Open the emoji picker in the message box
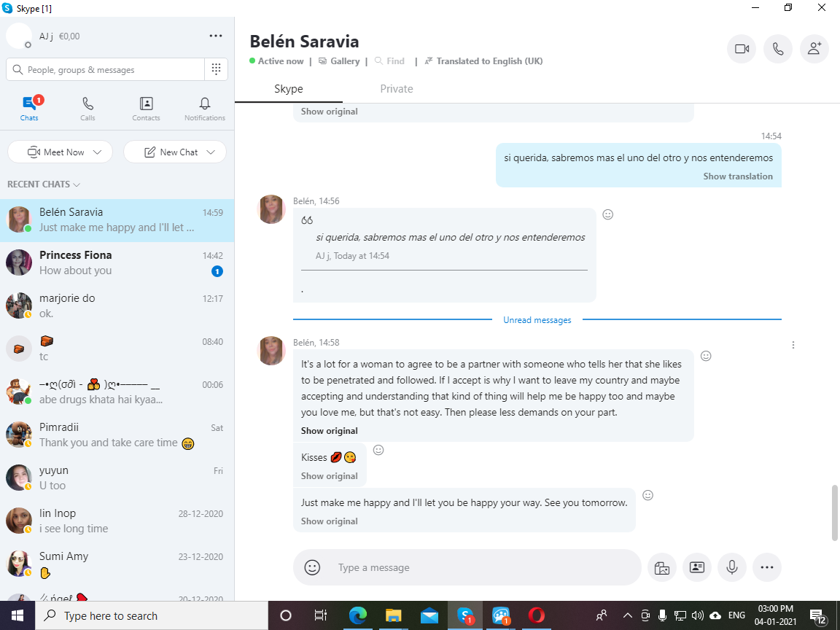 (x=312, y=567)
